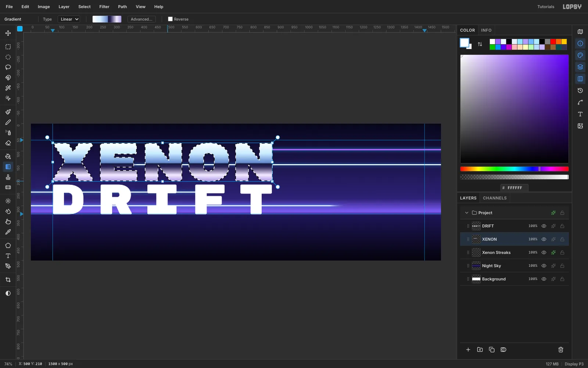
Task: Select the Pen path tool
Action: [8, 266]
